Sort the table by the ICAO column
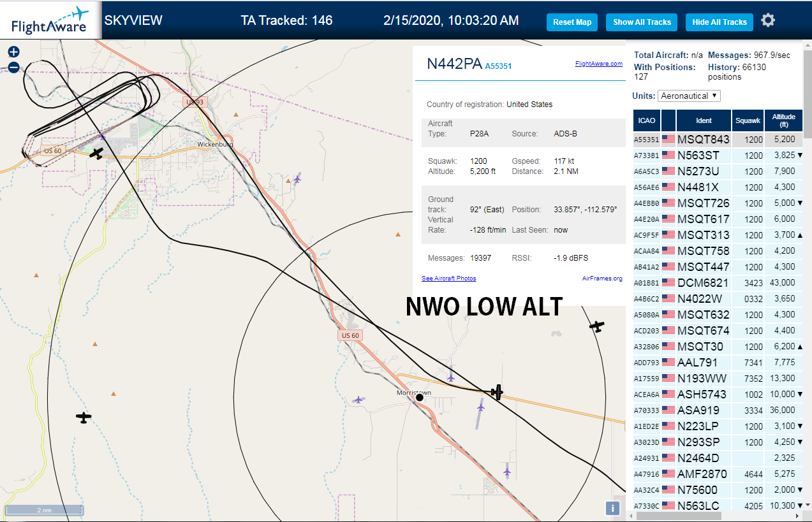Viewport: 812px width, 522px height. 647,120
